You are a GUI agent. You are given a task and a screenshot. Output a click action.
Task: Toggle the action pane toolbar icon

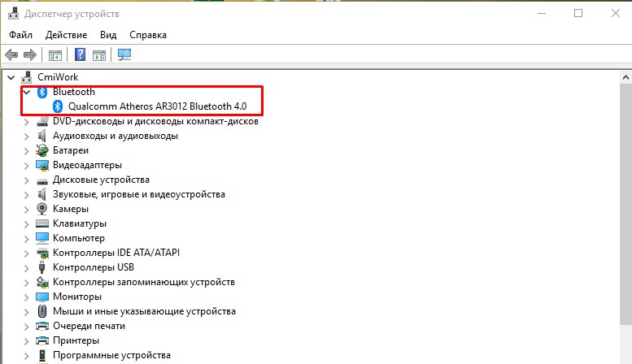pyautogui.click(x=99, y=54)
